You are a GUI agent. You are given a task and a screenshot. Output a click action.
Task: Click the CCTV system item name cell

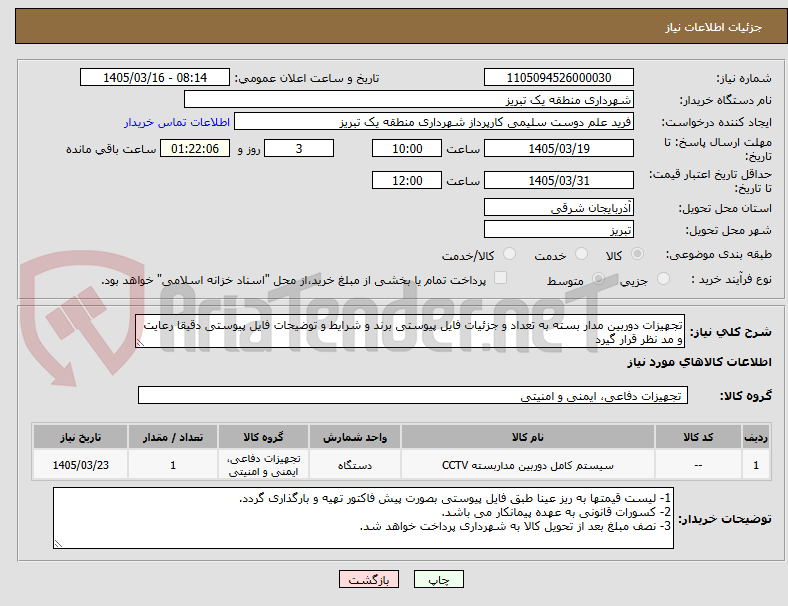(528, 465)
